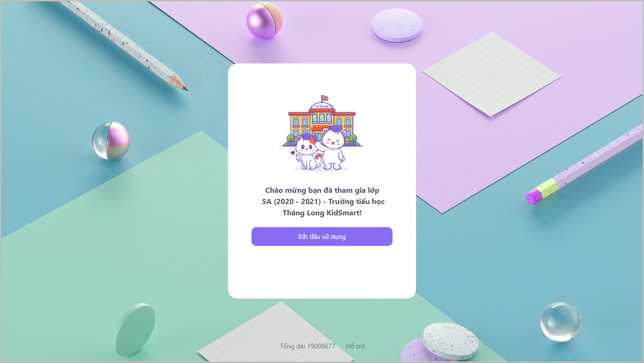Click the empty white area below the button
This screenshot has width=644, height=363.
(x=322, y=272)
